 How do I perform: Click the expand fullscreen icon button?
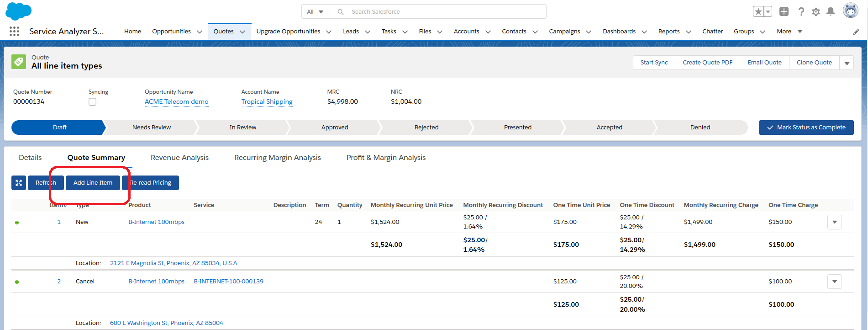pyautogui.click(x=19, y=183)
